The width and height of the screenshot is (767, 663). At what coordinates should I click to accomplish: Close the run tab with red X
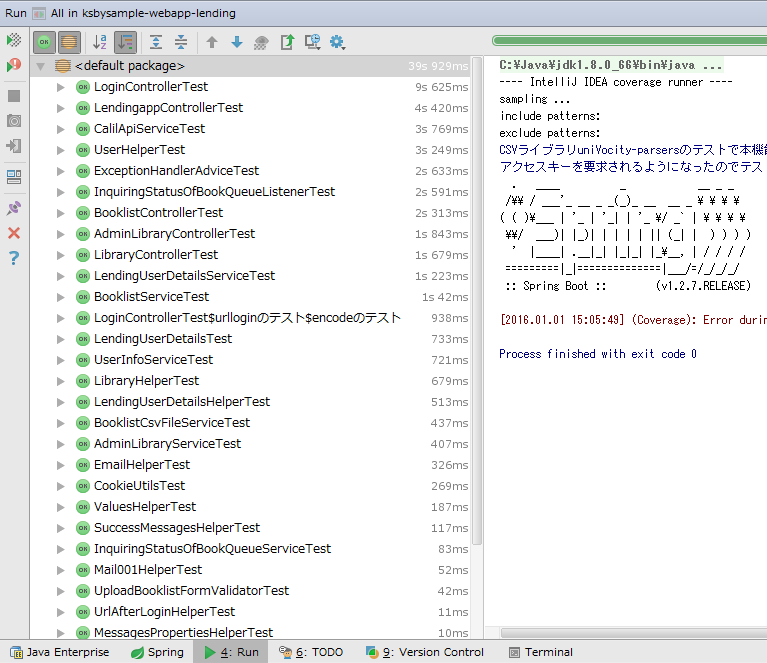(x=14, y=233)
